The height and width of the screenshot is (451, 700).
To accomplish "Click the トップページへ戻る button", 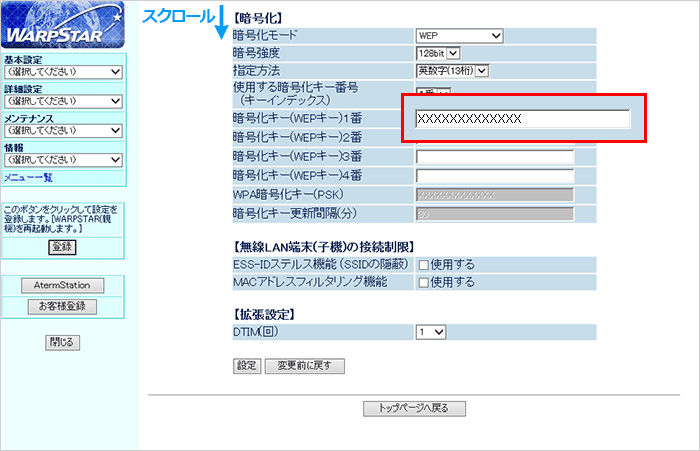I will point(414,409).
